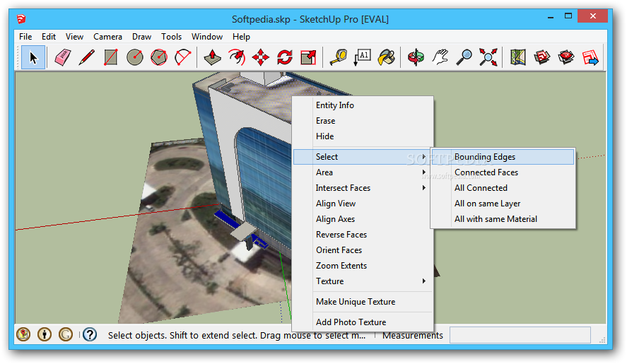
Task: Open the Edit menu
Action: [x=48, y=37]
